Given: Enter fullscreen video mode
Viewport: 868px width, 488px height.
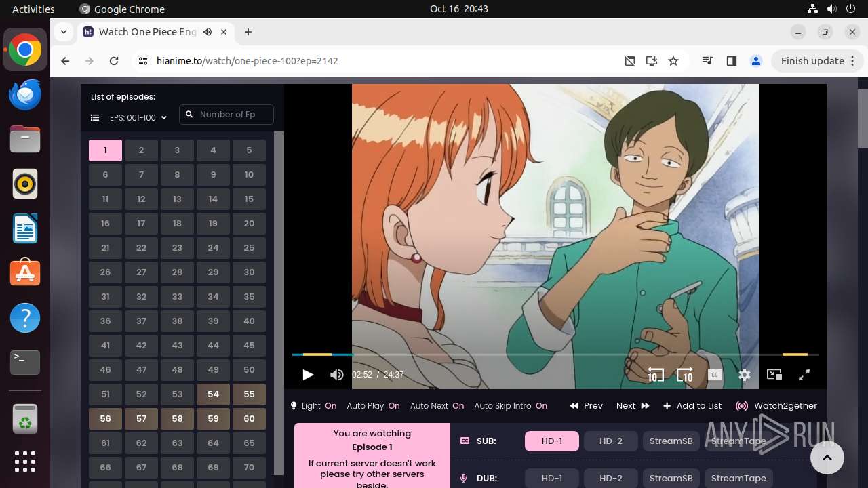Looking at the screenshot, I should pyautogui.click(x=804, y=374).
